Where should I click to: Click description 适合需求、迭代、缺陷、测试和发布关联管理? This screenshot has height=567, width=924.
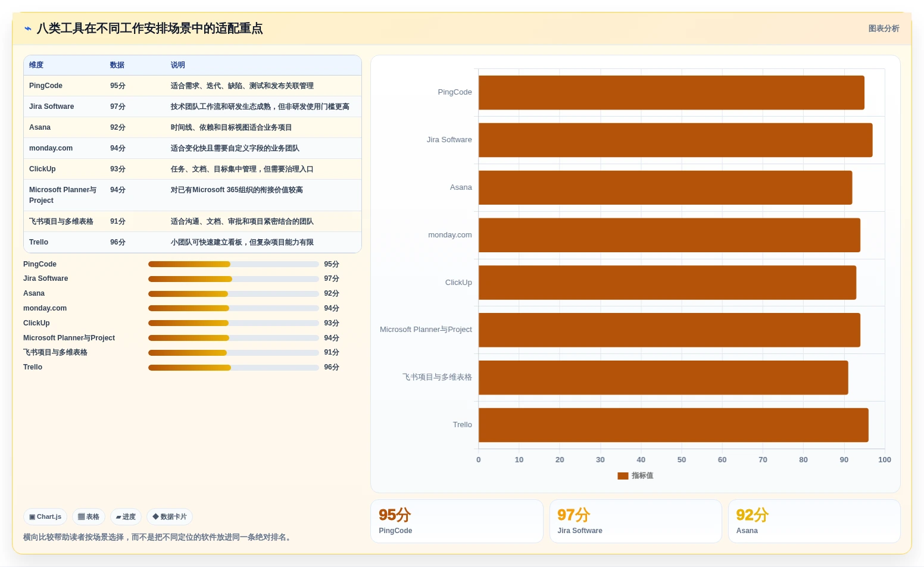coord(242,86)
